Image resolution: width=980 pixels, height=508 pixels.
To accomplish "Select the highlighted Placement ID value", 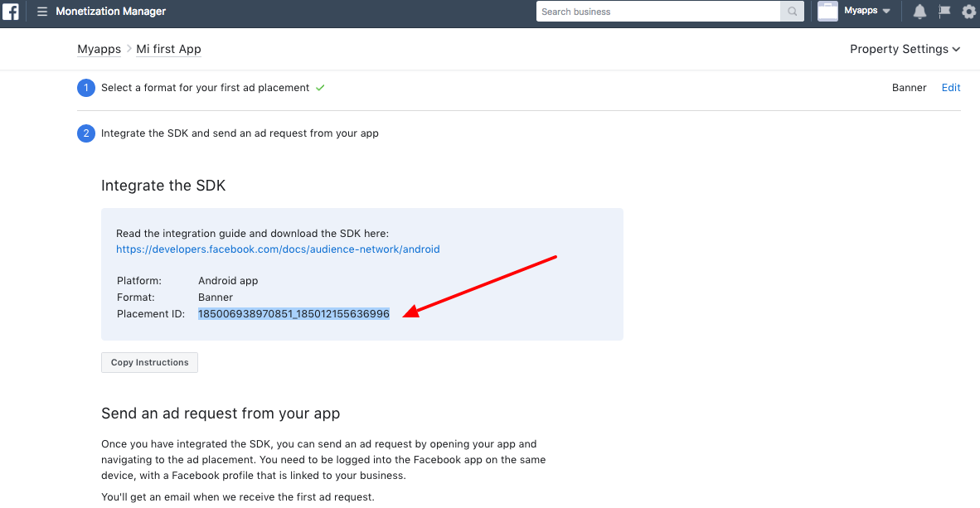I will (x=294, y=314).
